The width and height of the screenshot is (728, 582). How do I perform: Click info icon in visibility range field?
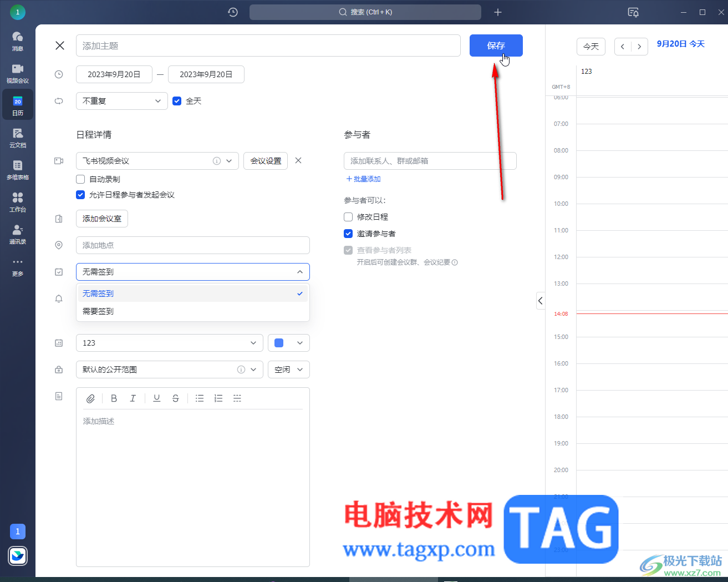pos(241,370)
